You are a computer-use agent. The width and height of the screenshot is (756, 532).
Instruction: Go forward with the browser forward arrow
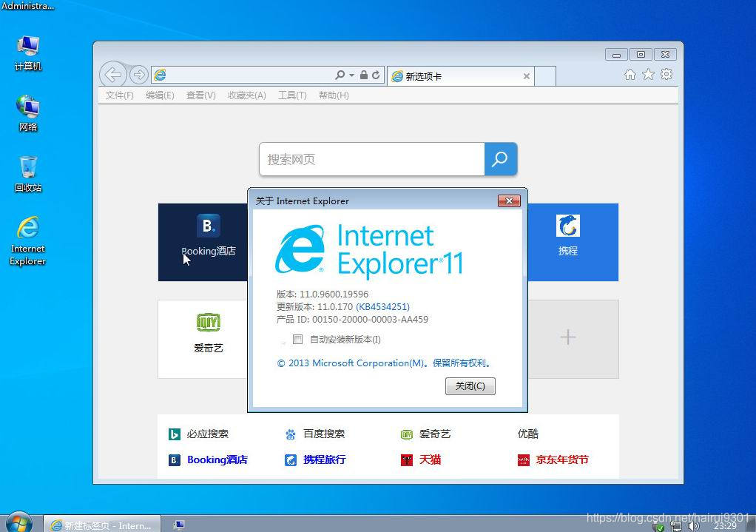(x=139, y=75)
